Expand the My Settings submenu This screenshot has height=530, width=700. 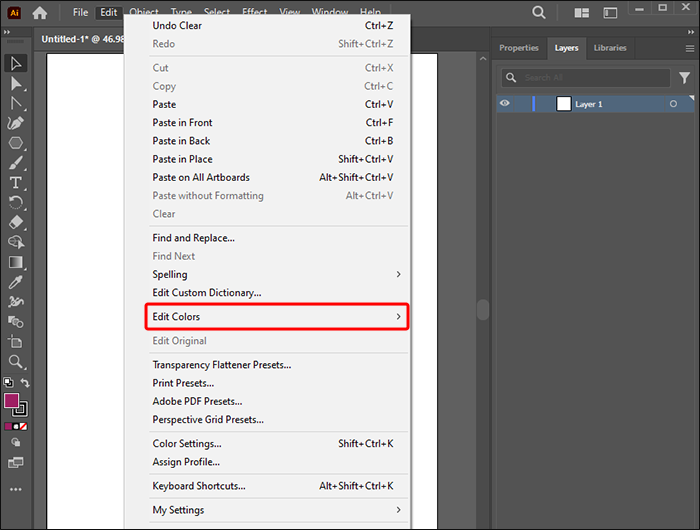click(x=277, y=510)
